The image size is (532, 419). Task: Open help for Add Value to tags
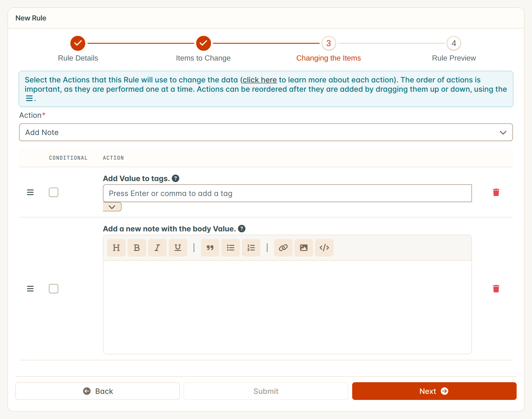click(x=175, y=178)
